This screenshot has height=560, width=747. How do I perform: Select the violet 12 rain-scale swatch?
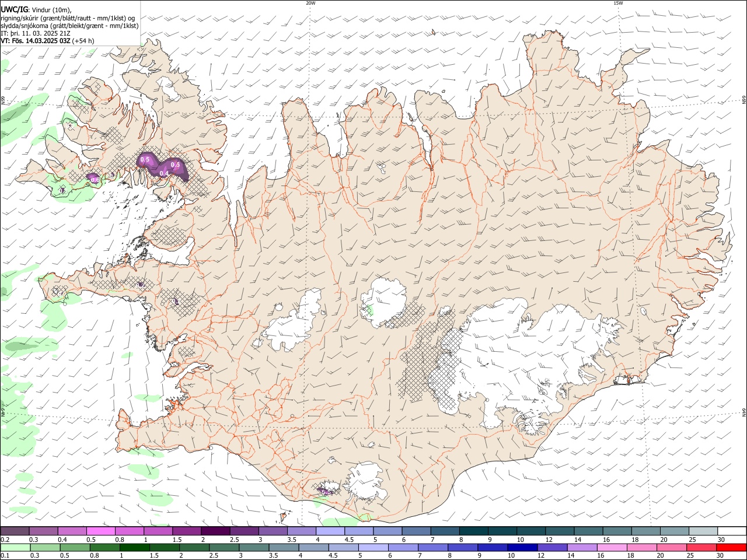click(x=551, y=547)
